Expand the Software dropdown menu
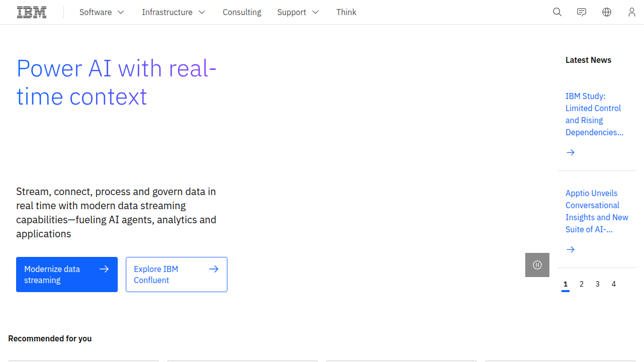 click(102, 12)
